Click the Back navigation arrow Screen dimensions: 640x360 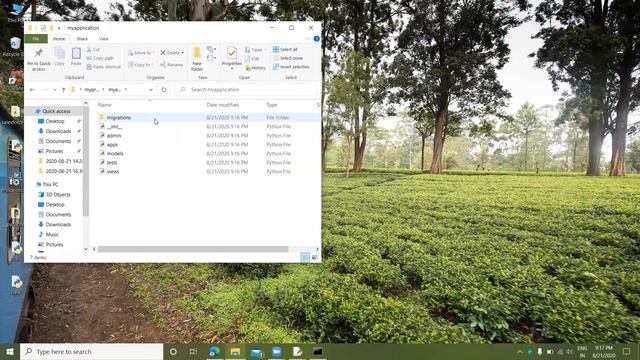coord(32,89)
